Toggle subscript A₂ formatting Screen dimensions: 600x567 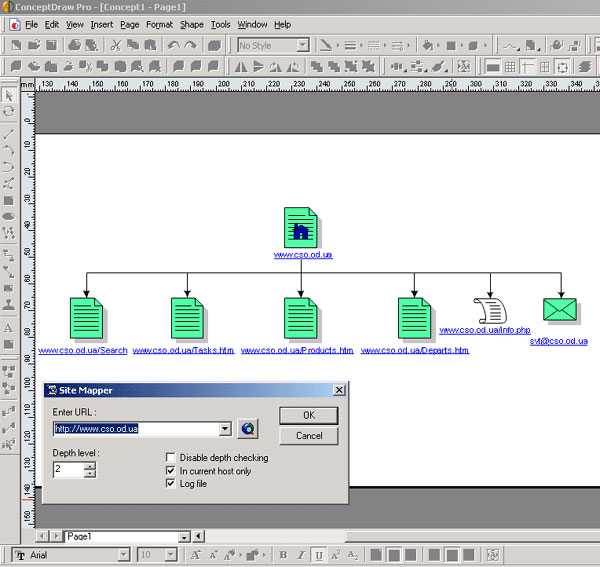click(353, 555)
